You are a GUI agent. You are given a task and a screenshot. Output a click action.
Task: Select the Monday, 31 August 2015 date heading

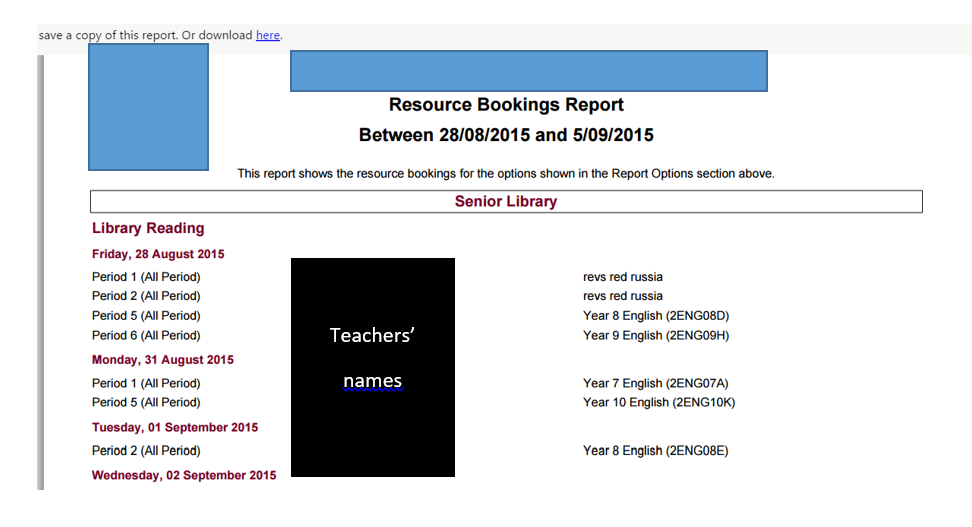[162, 360]
